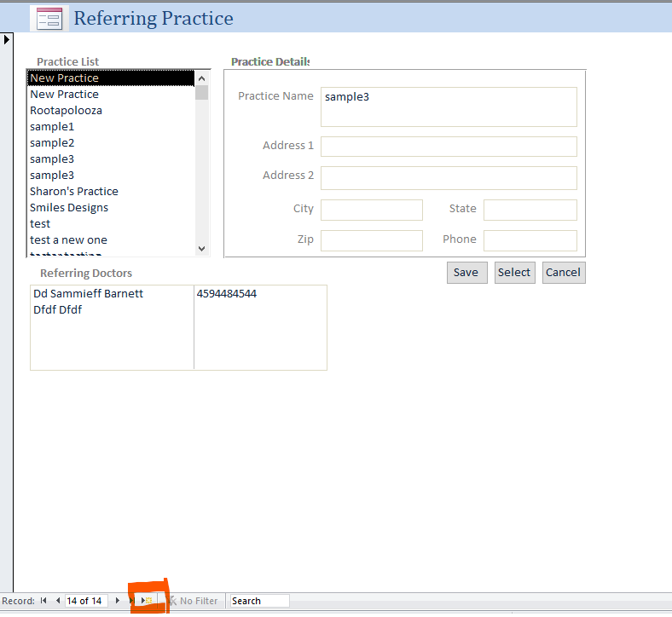Go to first record in navigation bar
The width and height of the screenshot is (672, 617).
click(43, 601)
